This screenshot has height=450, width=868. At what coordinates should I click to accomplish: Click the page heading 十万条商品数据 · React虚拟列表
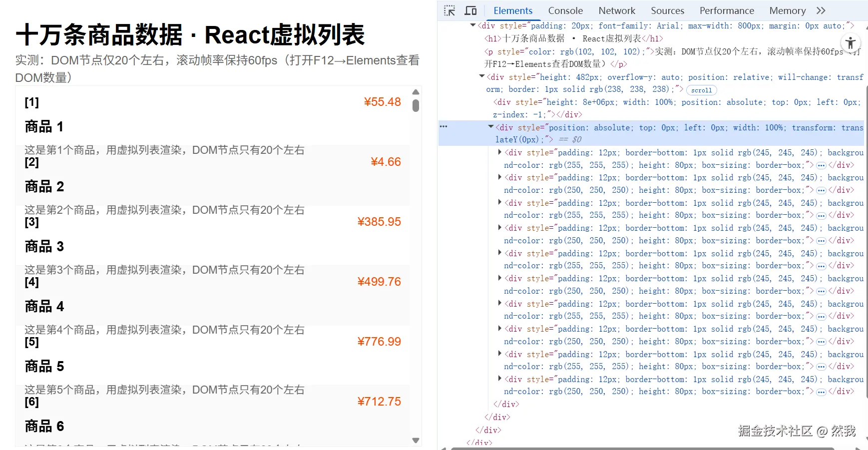pyautogui.click(x=190, y=35)
